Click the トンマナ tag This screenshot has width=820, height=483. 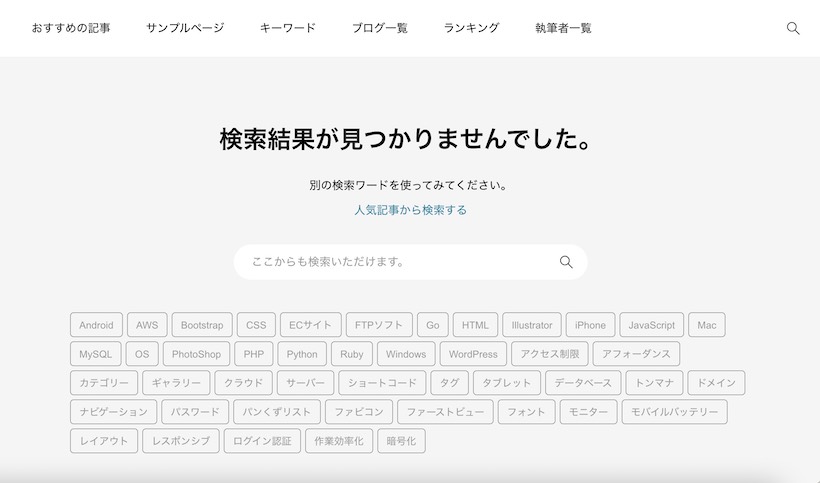click(654, 383)
